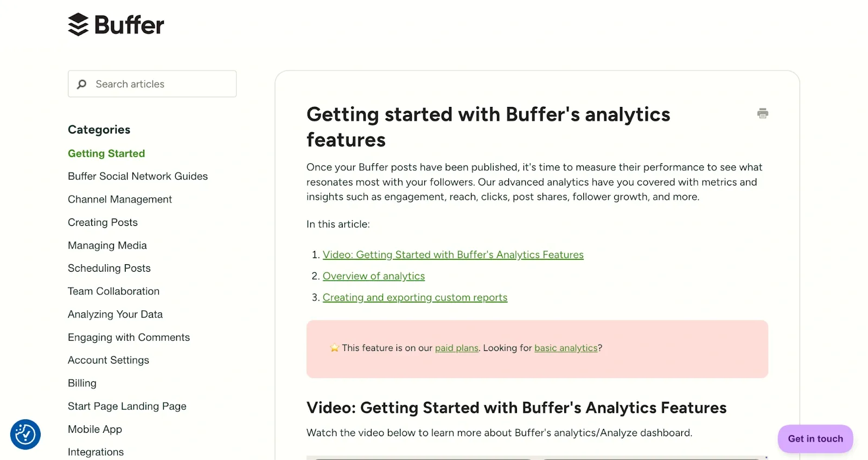Jump to Overview of analytics section

click(374, 276)
